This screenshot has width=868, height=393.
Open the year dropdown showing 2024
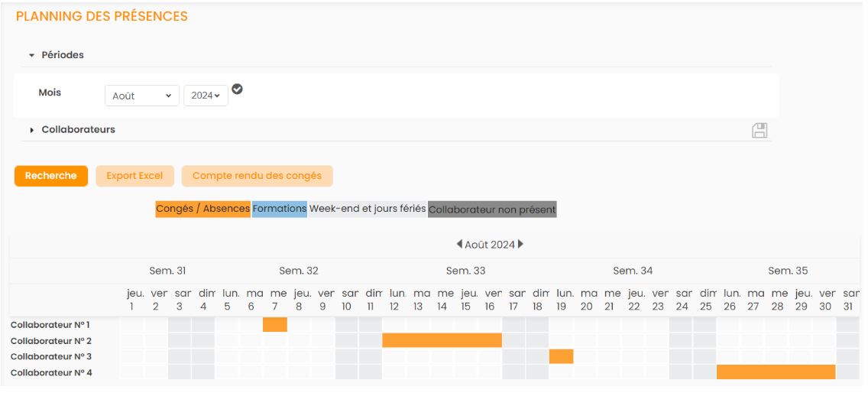pos(206,96)
